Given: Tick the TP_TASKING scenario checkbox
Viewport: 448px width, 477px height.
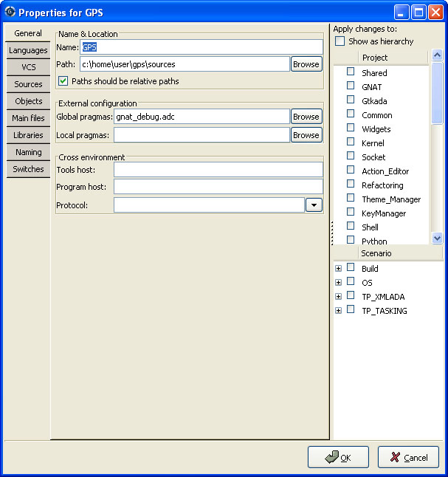Looking at the screenshot, I should [351, 309].
